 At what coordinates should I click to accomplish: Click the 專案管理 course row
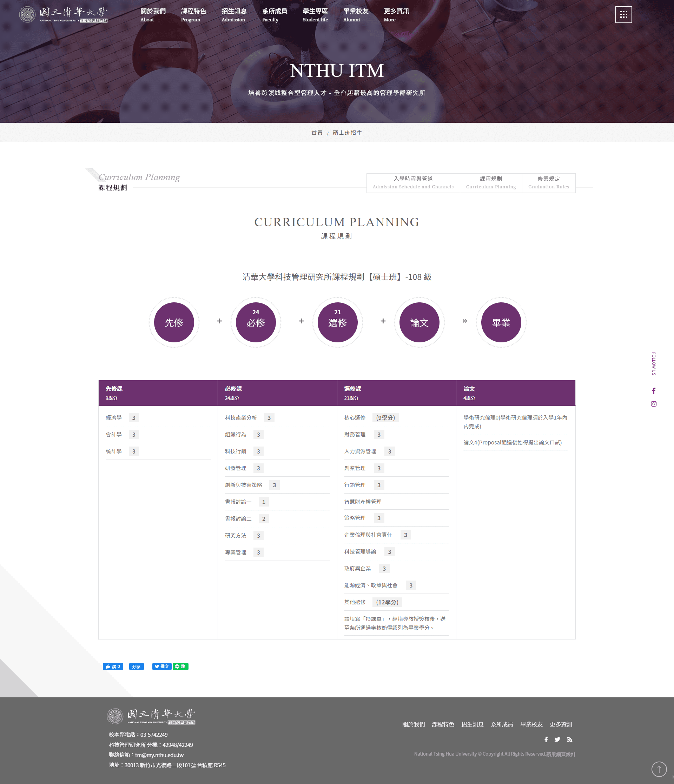[277, 552]
